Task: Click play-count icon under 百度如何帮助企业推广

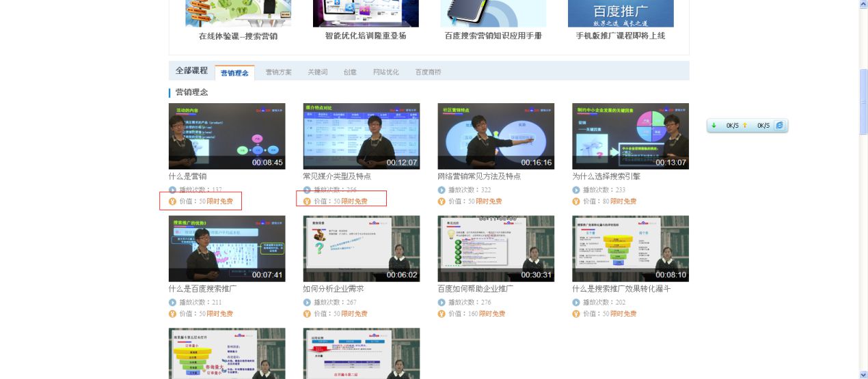Action: 442,303
